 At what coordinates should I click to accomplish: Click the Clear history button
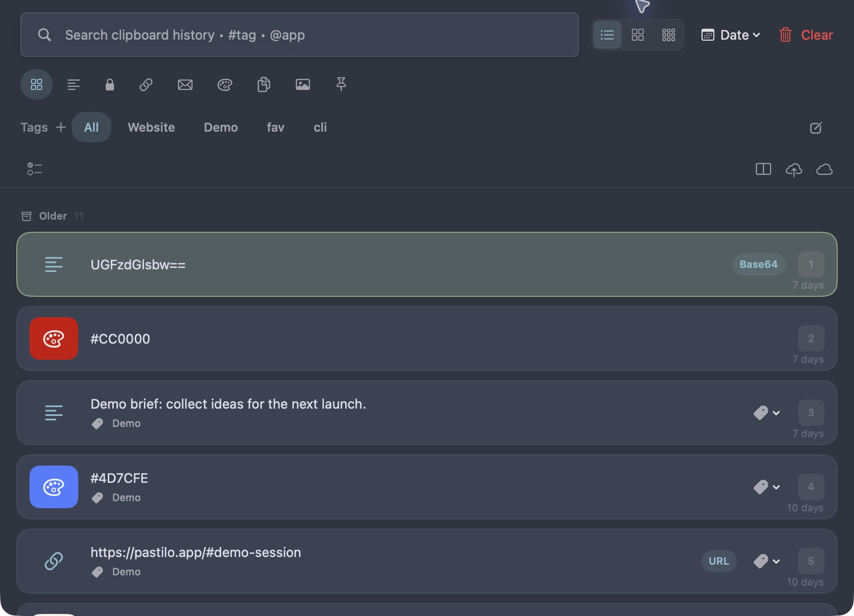click(x=806, y=35)
